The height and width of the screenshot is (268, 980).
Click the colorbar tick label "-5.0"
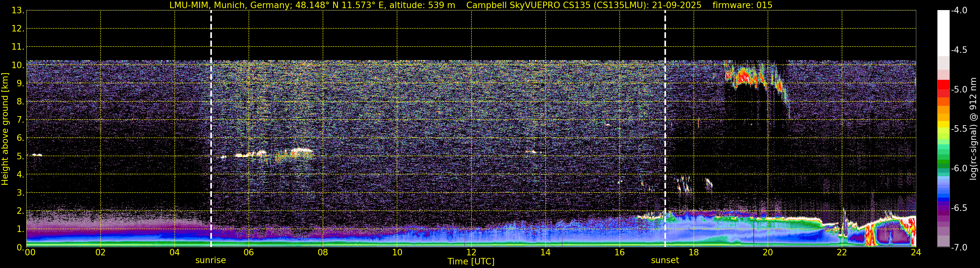point(959,89)
